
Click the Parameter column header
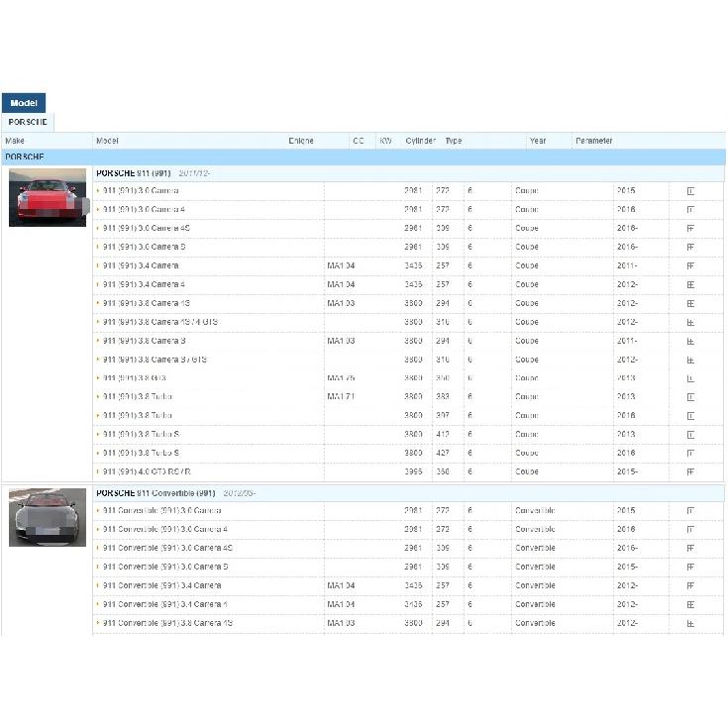coord(594,141)
